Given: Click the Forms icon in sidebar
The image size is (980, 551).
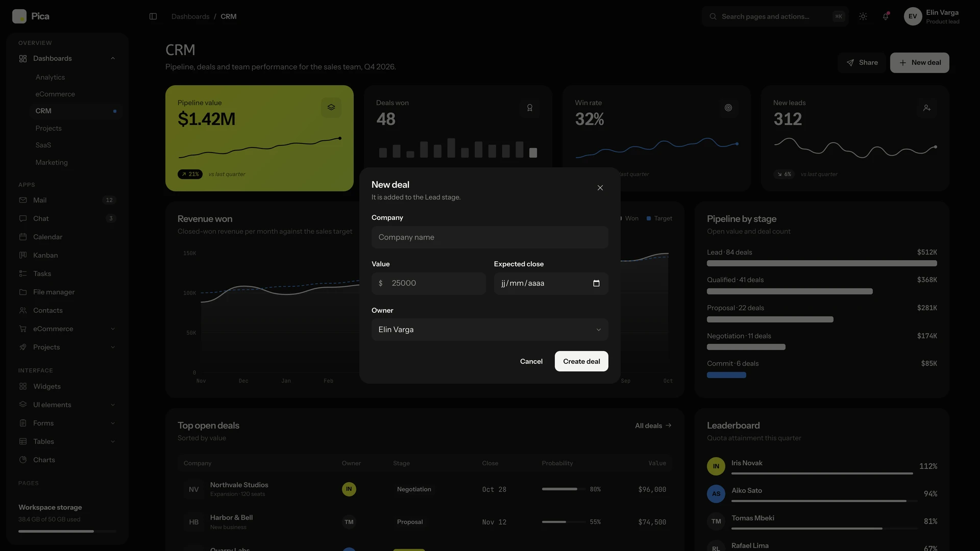Looking at the screenshot, I should (23, 423).
